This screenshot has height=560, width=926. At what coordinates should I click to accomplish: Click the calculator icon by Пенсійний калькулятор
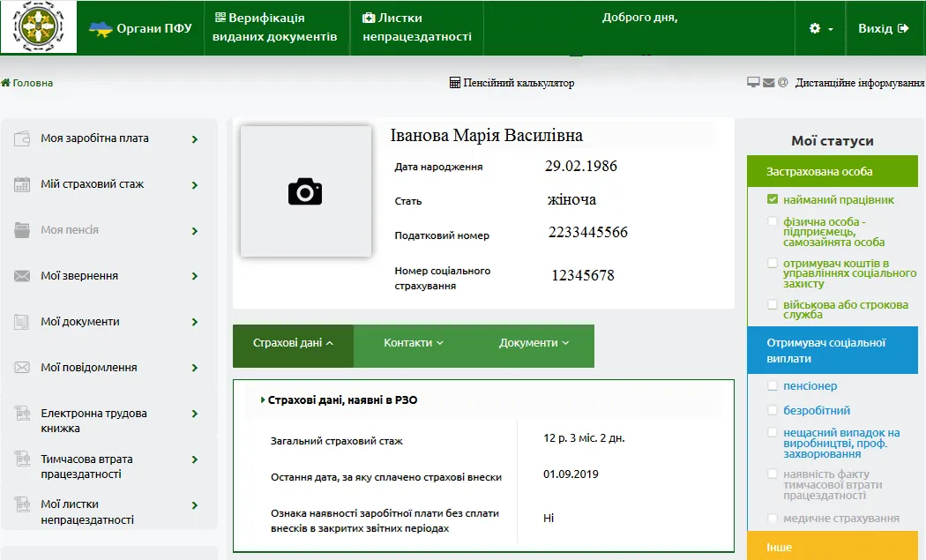(455, 83)
